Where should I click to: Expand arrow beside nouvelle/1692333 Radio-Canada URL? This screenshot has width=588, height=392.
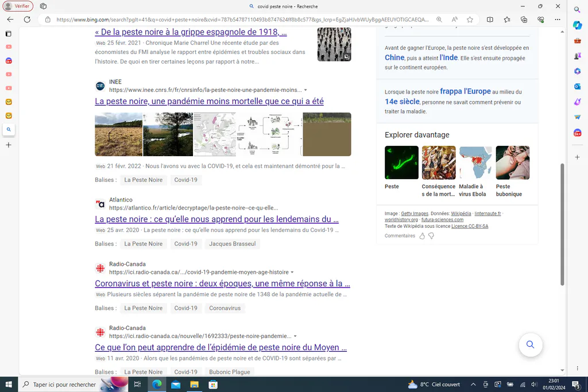(295, 336)
